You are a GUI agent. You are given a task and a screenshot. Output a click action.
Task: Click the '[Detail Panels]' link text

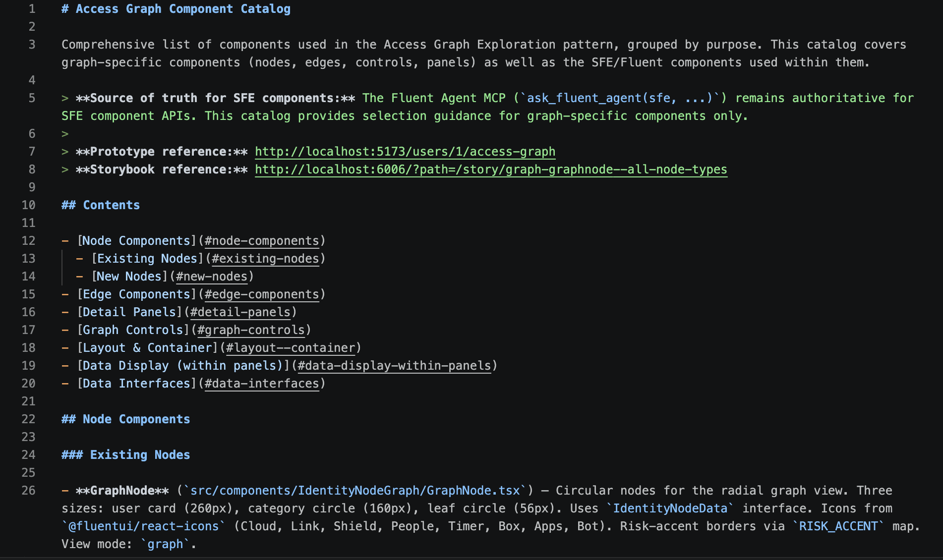[x=130, y=312]
